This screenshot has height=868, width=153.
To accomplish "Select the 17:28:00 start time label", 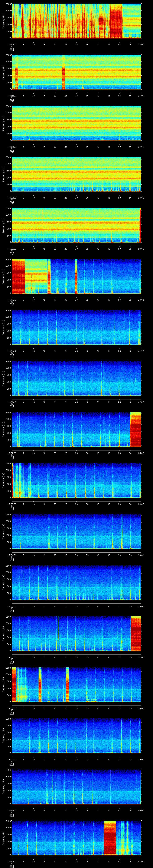I will 12,249.
